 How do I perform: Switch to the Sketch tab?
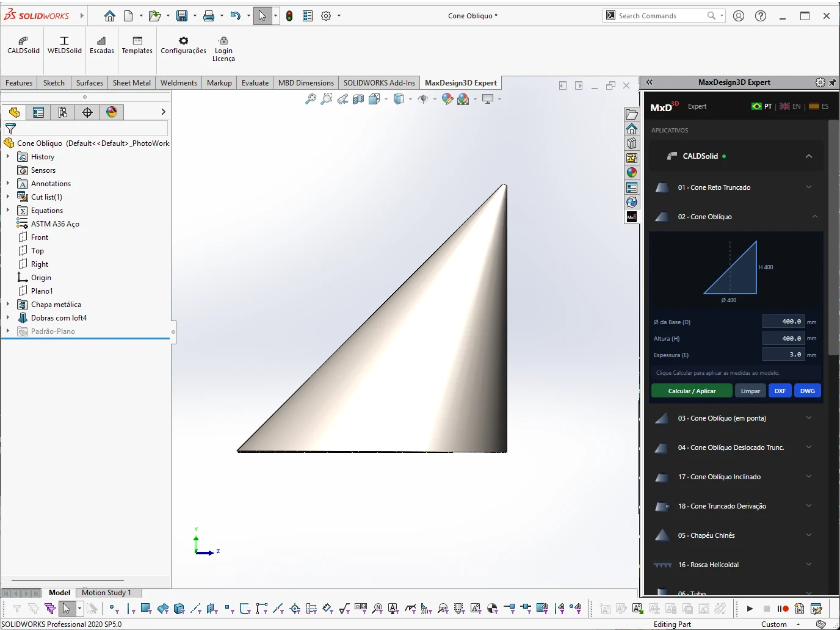tap(54, 83)
